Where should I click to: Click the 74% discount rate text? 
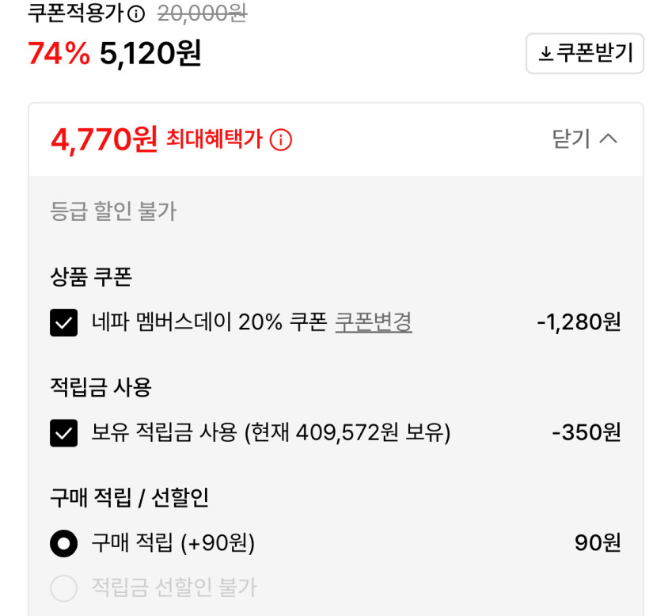tap(59, 54)
